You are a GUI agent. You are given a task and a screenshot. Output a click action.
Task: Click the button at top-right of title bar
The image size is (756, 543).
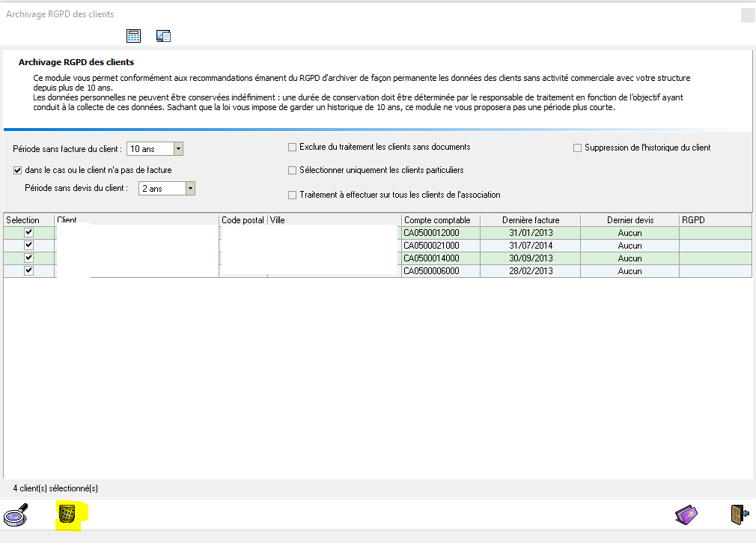[747, 15]
